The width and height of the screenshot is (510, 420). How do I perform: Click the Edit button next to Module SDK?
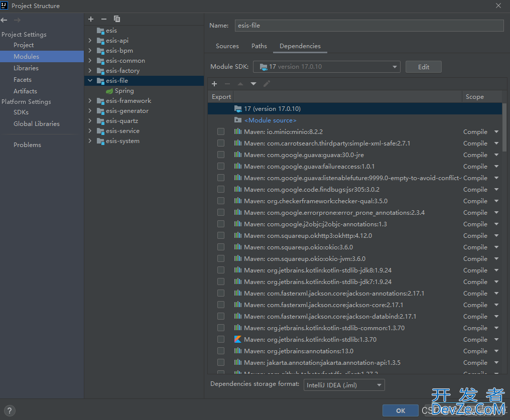(x=424, y=67)
